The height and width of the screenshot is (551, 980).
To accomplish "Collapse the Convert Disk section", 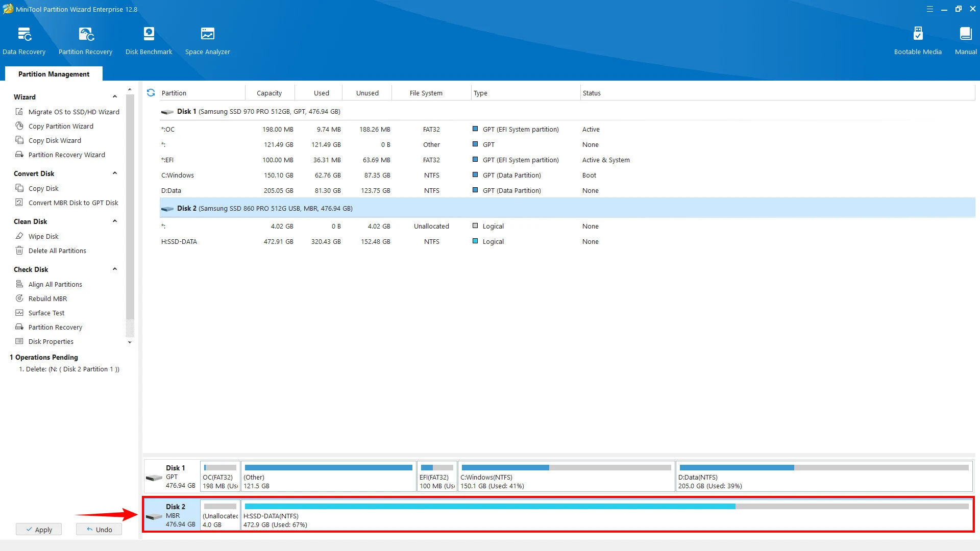I will tap(115, 173).
